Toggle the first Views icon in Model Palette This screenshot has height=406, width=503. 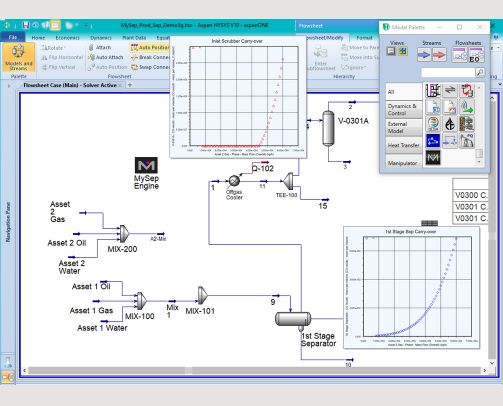[x=391, y=51]
